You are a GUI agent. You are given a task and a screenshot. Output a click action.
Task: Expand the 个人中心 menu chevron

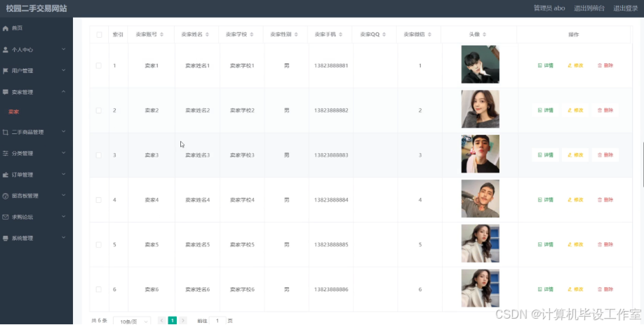coord(64,49)
